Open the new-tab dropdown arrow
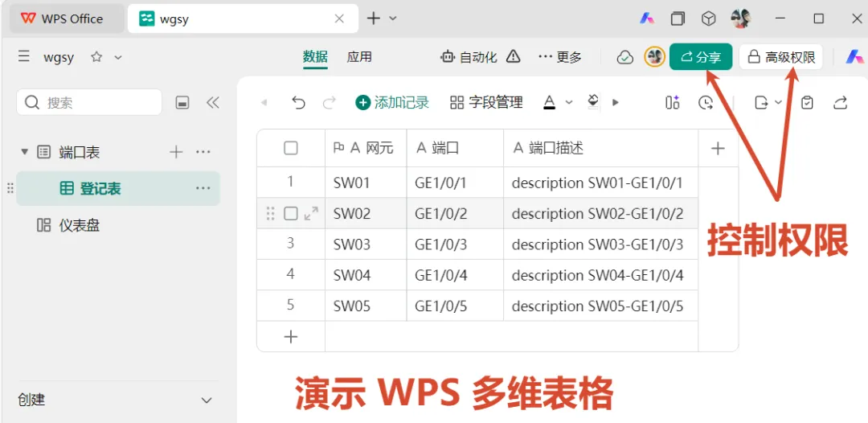 tap(393, 18)
